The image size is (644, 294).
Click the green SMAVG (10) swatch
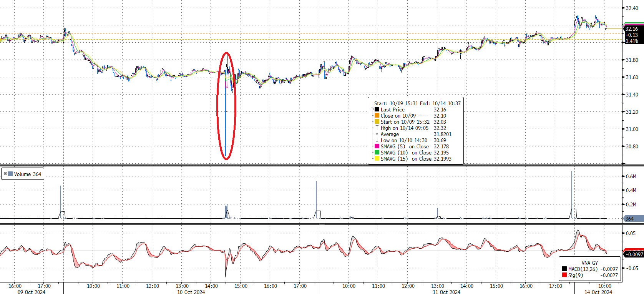click(x=377, y=152)
